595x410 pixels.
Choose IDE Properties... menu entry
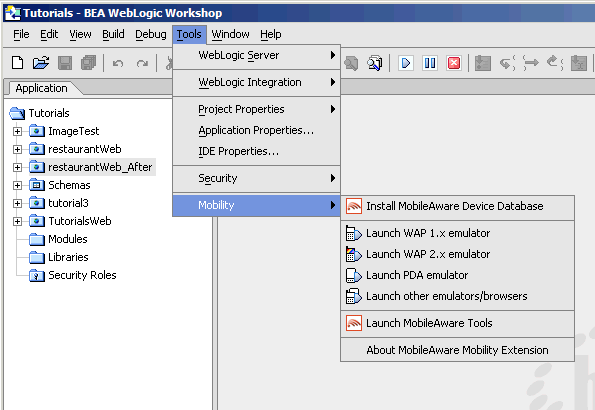pos(257,151)
